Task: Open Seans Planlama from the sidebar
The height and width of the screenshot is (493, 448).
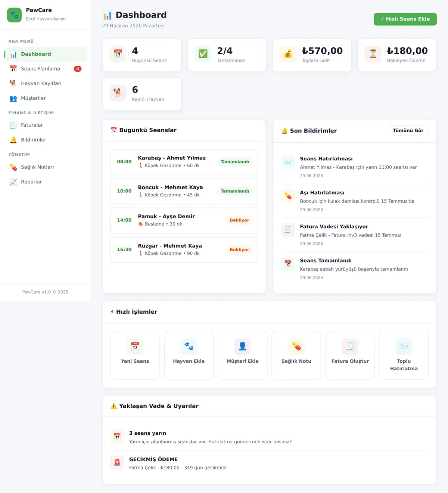Action: (x=45, y=69)
